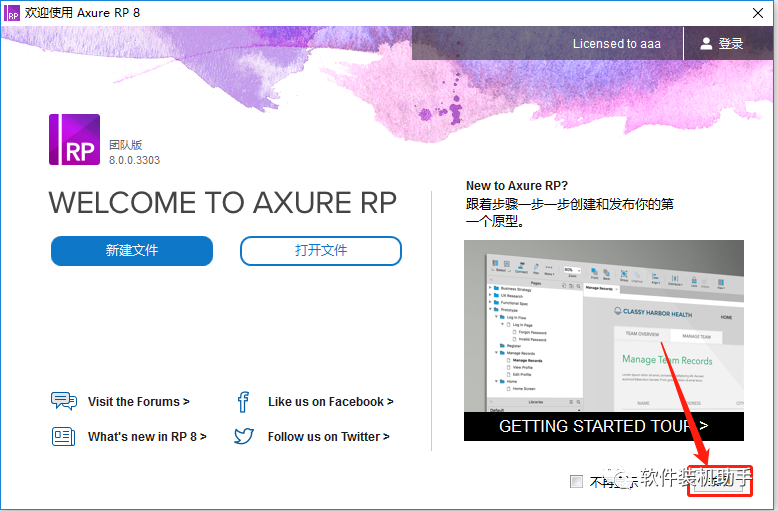This screenshot has width=778, height=511.
Task: Click the 打开文件 button
Action: [x=321, y=251]
